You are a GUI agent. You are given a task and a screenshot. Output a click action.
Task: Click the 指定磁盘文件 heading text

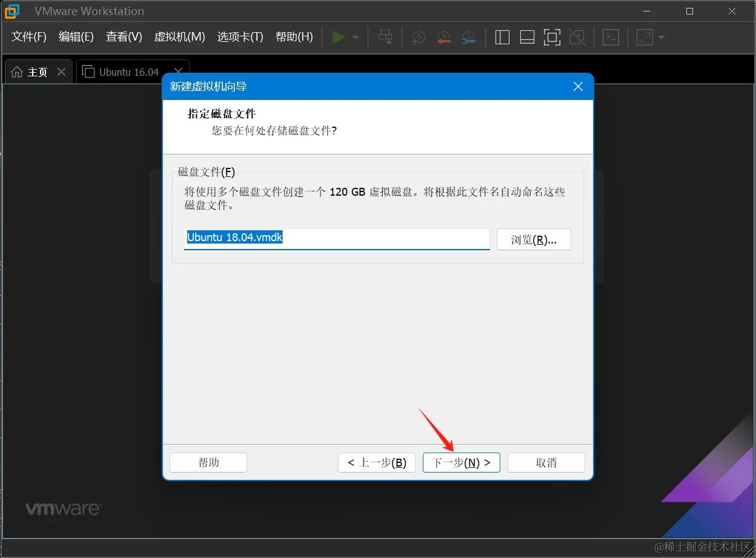click(222, 114)
